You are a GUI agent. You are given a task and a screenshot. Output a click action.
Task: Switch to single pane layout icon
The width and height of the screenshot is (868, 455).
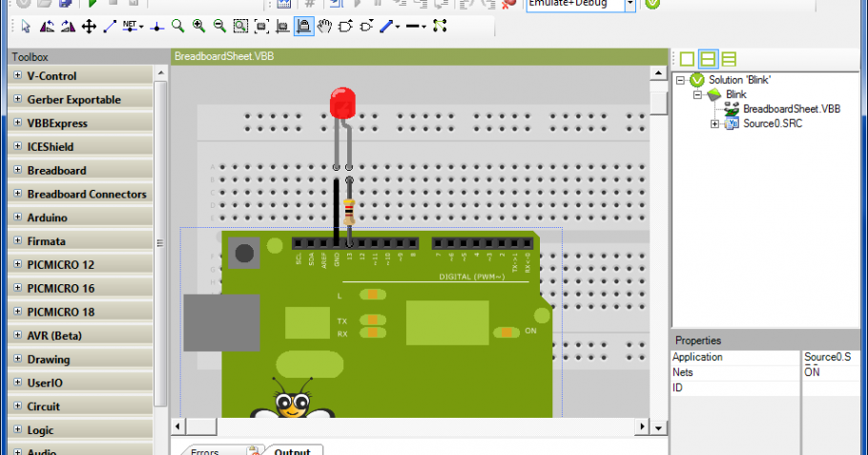687,59
